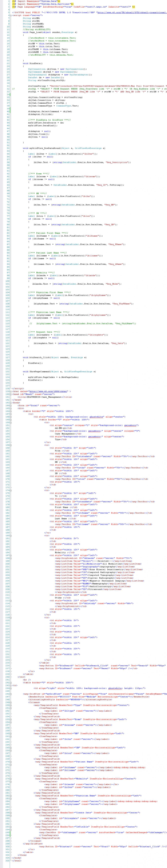This screenshot has height=868, width=167.
Task: Click the strConnString assignment line
Action: [x=97, y=86]
